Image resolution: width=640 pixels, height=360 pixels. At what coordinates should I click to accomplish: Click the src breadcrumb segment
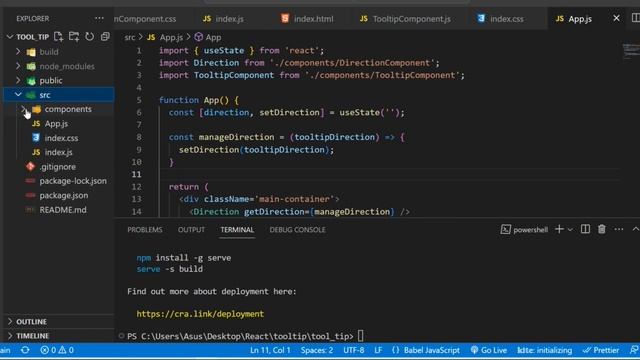pos(130,38)
